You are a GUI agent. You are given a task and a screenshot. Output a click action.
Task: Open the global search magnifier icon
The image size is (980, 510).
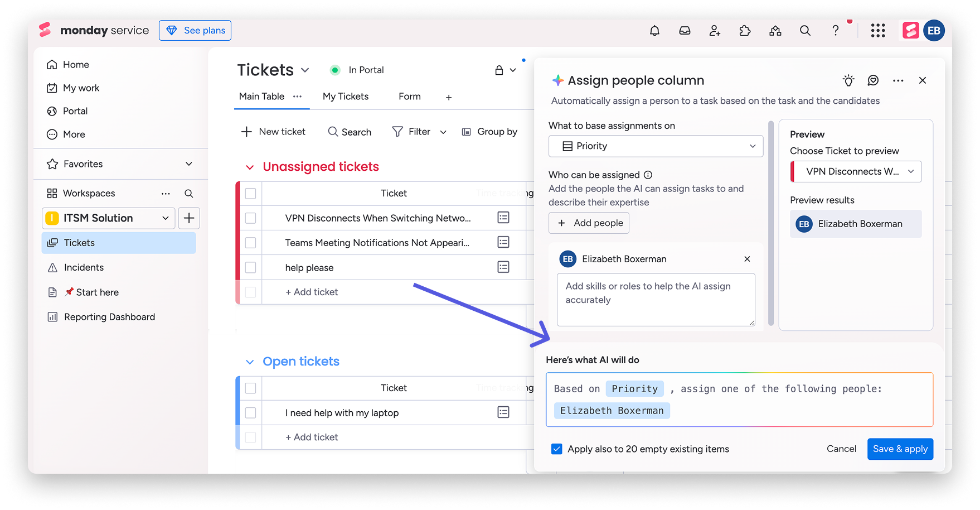[805, 31]
